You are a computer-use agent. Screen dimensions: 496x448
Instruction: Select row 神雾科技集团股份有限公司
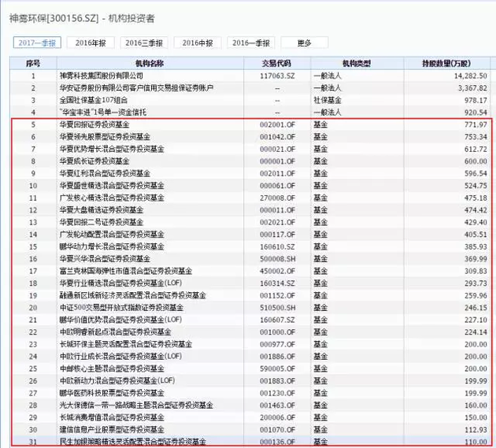(250, 76)
